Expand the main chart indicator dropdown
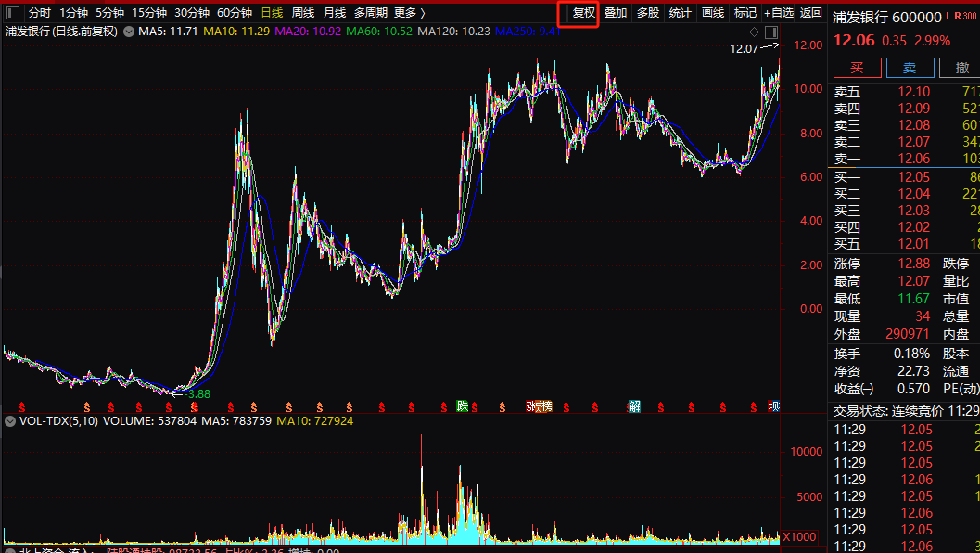 tap(128, 32)
